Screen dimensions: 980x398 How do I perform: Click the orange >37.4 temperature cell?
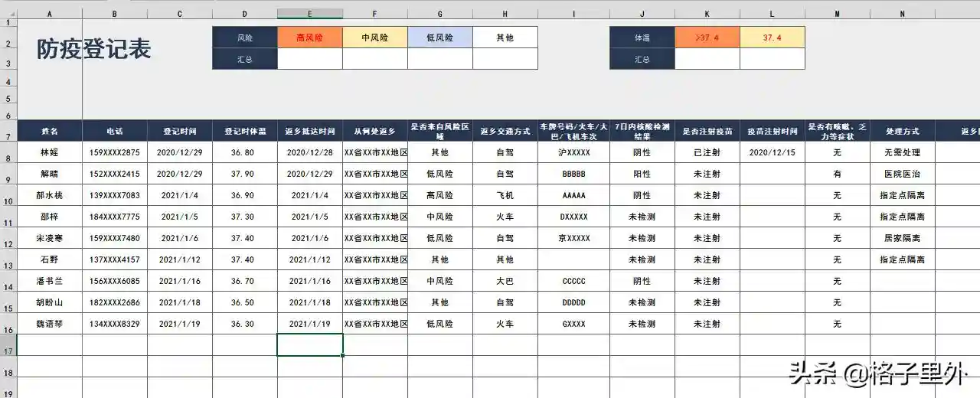click(x=707, y=38)
